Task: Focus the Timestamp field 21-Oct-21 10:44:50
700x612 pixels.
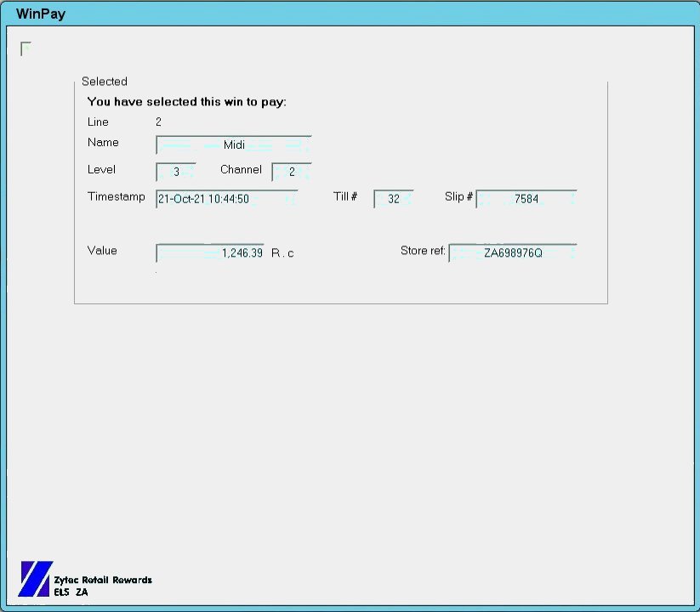Action: pos(226,199)
